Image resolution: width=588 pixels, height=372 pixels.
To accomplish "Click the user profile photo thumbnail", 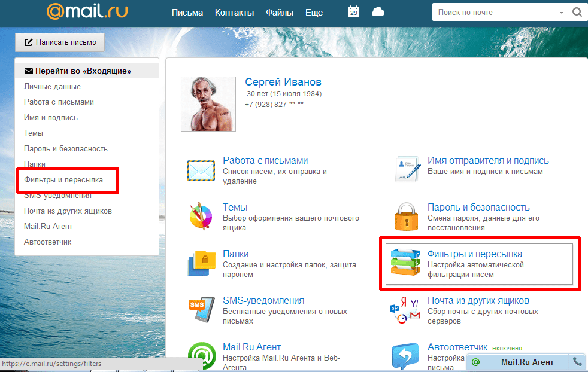I will [209, 103].
